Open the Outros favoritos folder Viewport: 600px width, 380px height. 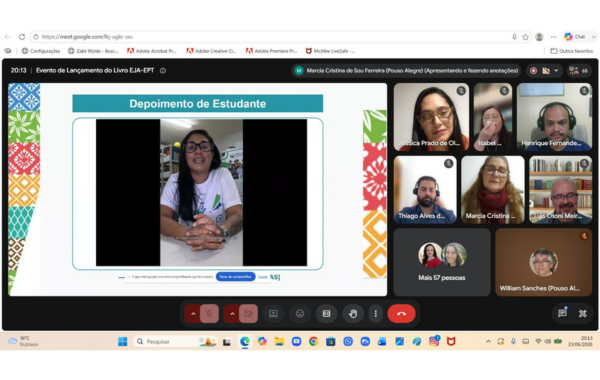click(x=572, y=51)
